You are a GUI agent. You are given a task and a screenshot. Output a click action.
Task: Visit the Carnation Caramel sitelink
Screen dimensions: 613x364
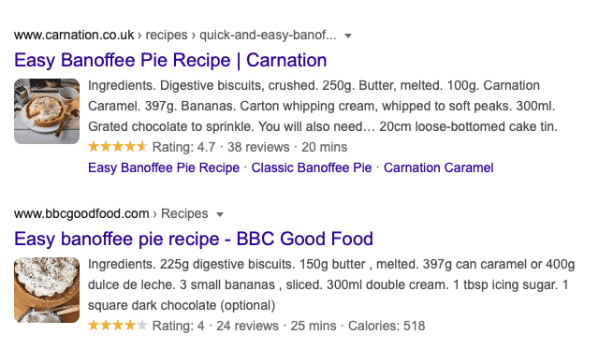tap(438, 167)
